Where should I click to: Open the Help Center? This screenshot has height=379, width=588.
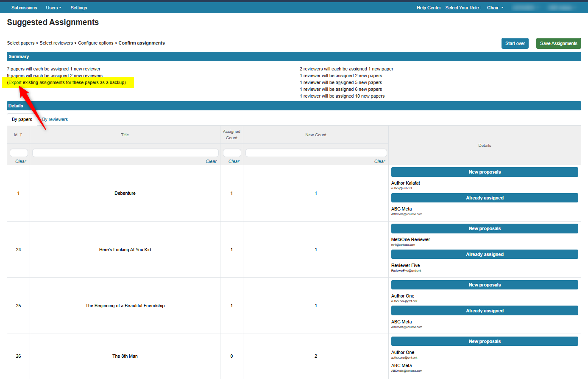[429, 7]
